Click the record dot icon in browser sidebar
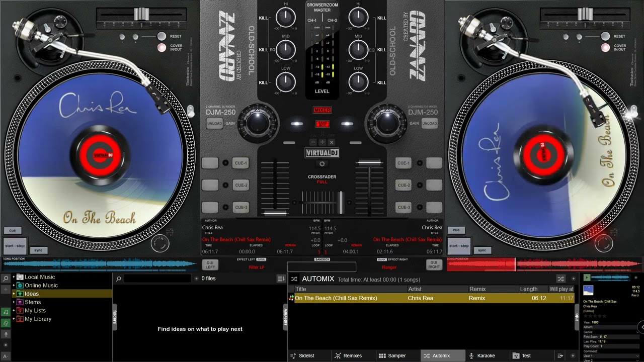Viewport: 644px width, 362px height. click(x=6, y=345)
